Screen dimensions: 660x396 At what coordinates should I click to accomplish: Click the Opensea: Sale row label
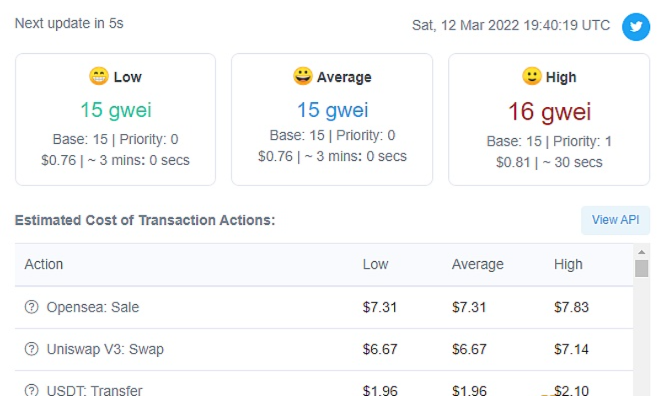coord(93,307)
